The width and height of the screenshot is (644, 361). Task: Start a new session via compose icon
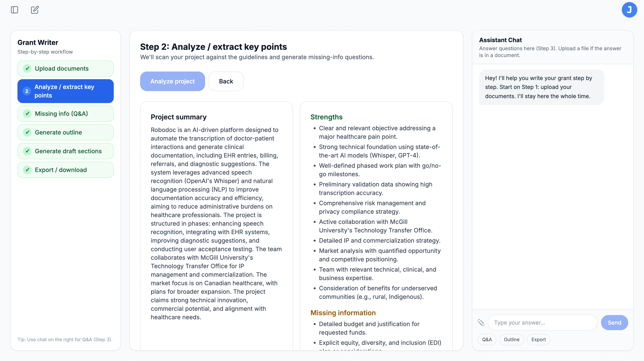click(34, 10)
